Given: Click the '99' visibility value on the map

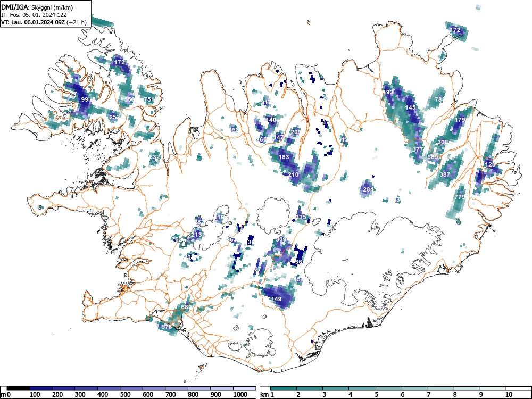Looking at the screenshot, I should 85,99.
